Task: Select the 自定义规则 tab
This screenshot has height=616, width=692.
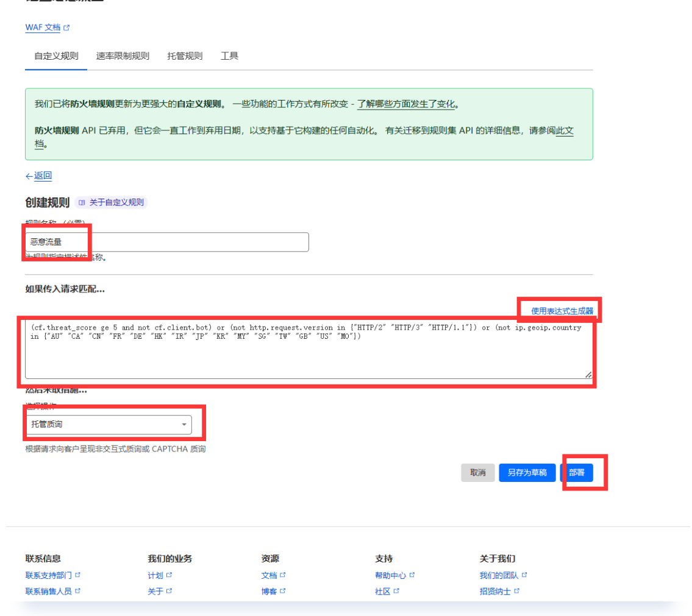Action: (56, 56)
